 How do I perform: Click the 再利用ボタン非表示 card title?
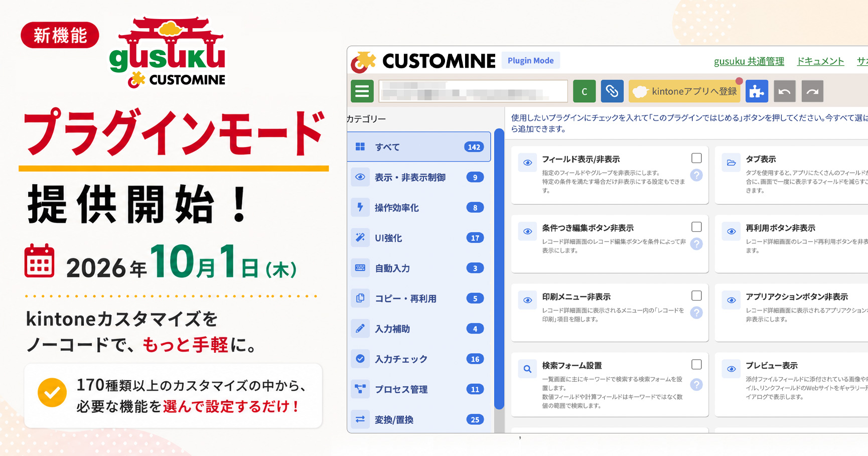pos(780,228)
